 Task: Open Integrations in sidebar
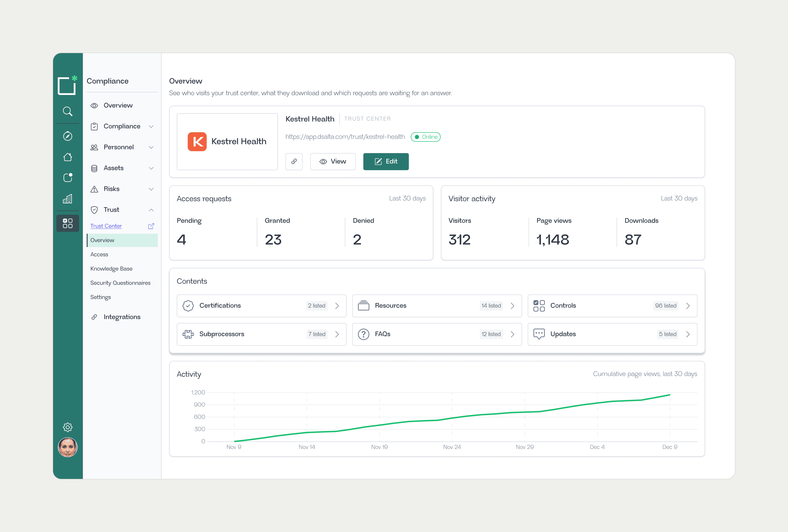(x=122, y=317)
